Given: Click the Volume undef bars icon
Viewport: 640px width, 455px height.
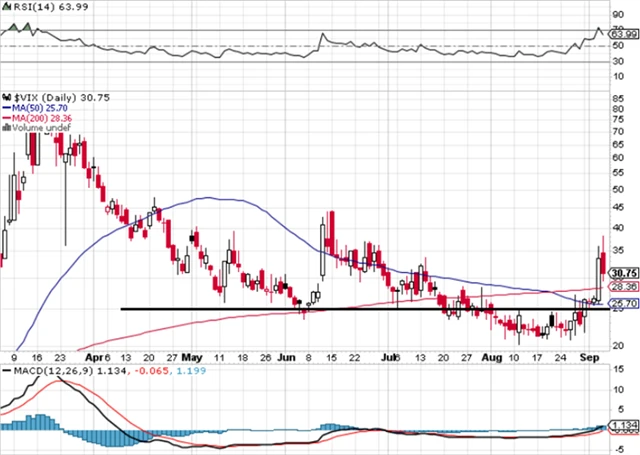Looking at the screenshot, I should [7, 128].
